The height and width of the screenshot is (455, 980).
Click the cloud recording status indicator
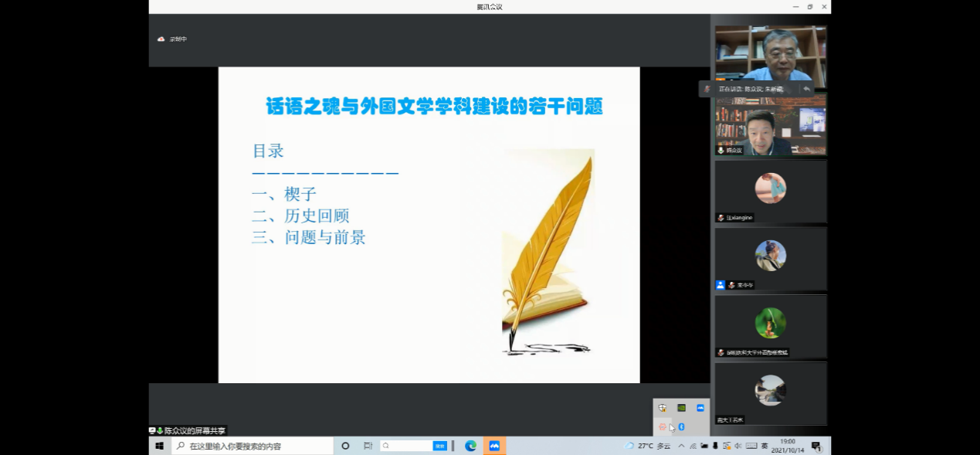pyautogui.click(x=172, y=39)
